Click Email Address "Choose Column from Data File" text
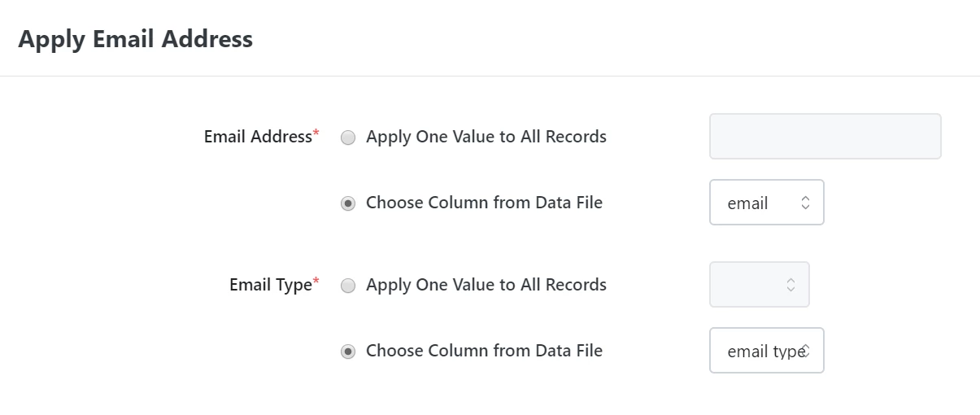This screenshot has width=980, height=415. (x=484, y=203)
